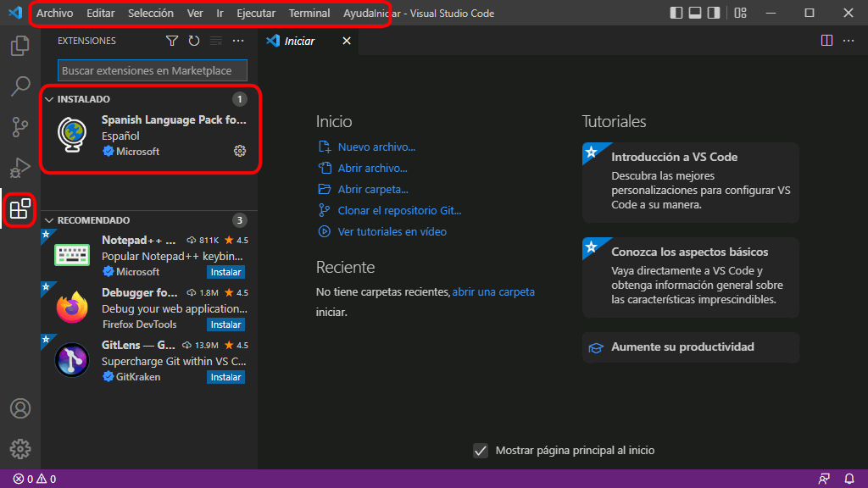
Task: Open editor more actions menu
Action: click(849, 41)
